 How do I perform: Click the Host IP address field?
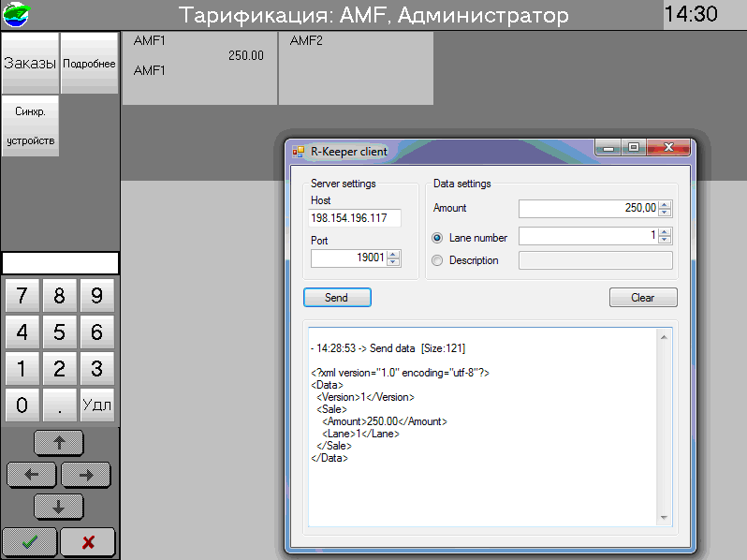tap(354, 218)
